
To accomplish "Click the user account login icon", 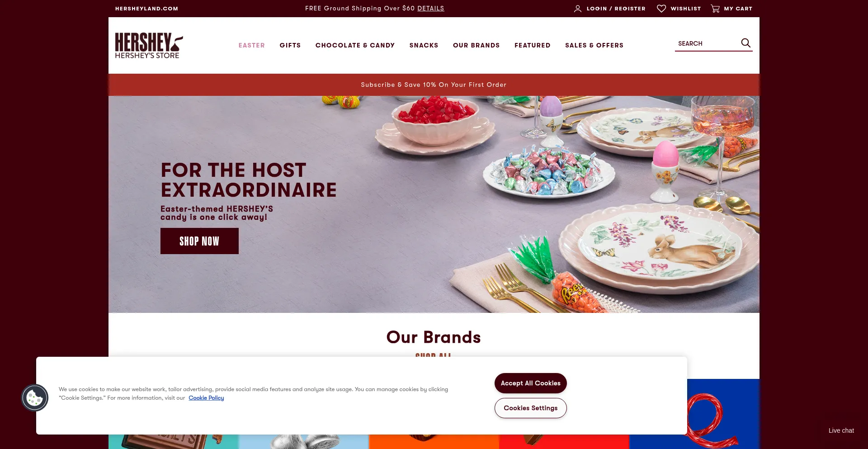I will pos(578,9).
